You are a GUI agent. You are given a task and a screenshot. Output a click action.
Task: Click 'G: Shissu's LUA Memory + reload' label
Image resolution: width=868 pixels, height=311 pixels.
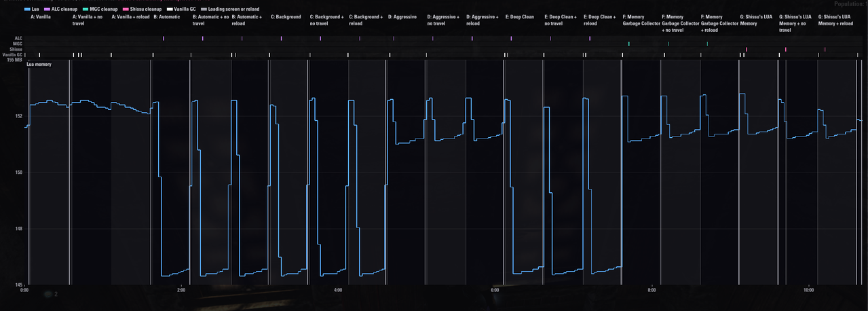point(835,20)
